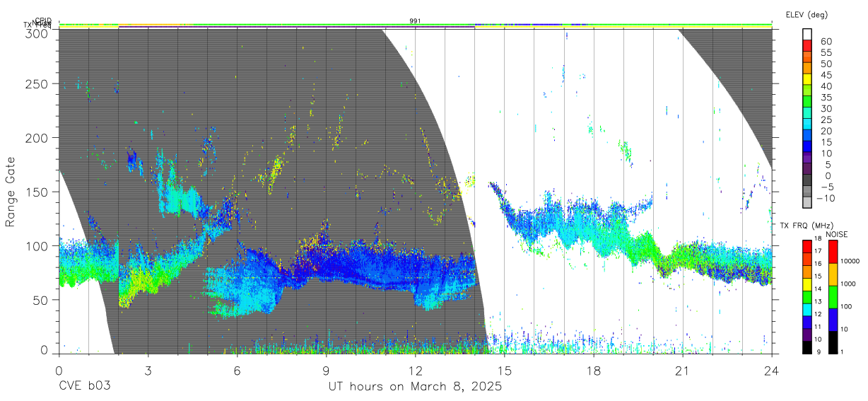Click the 21 tick on the UT hours axis

click(x=682, y=370)
